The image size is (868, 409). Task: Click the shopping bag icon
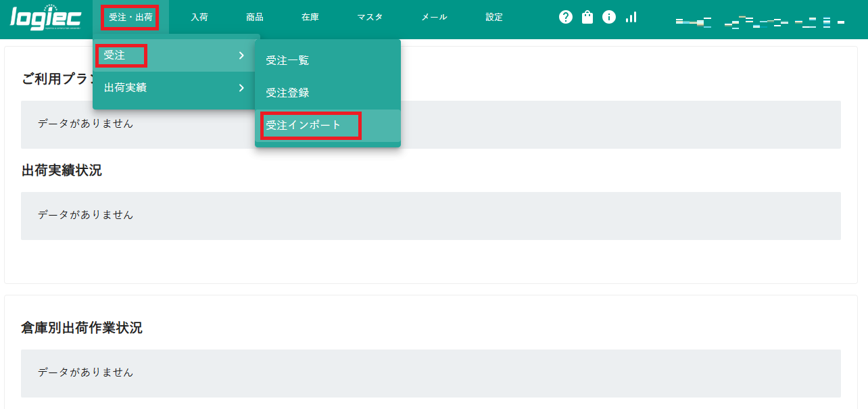click(x=587, y=17)
